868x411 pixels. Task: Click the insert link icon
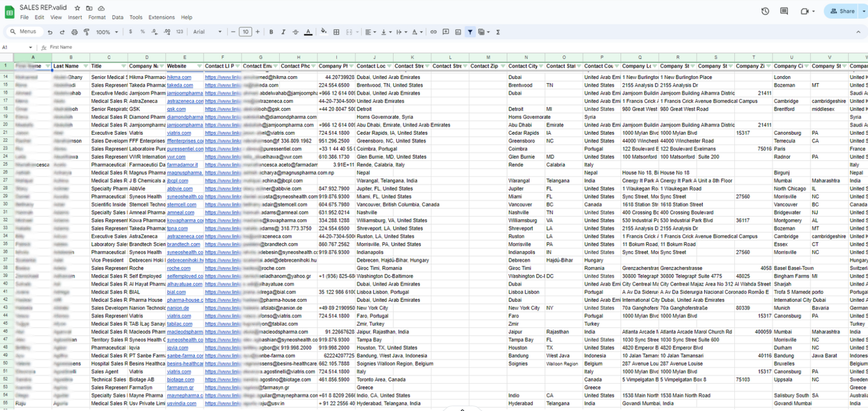click(433, 32)
